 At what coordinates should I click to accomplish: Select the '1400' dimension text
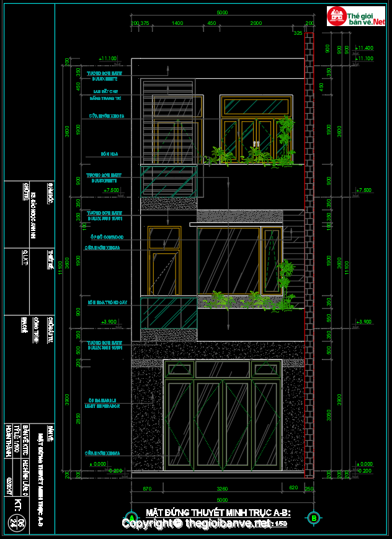[x=177, y=23]
